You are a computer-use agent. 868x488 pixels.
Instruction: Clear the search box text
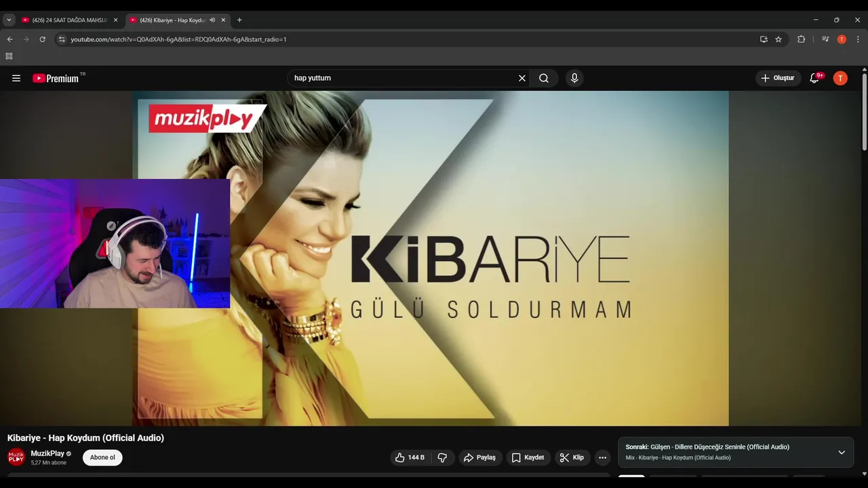[x=522, y=78]
